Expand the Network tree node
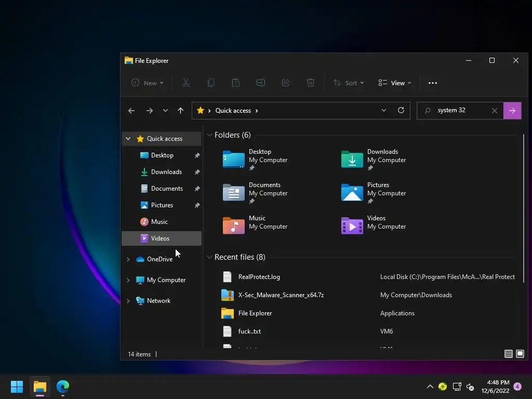 coord(128,301)
